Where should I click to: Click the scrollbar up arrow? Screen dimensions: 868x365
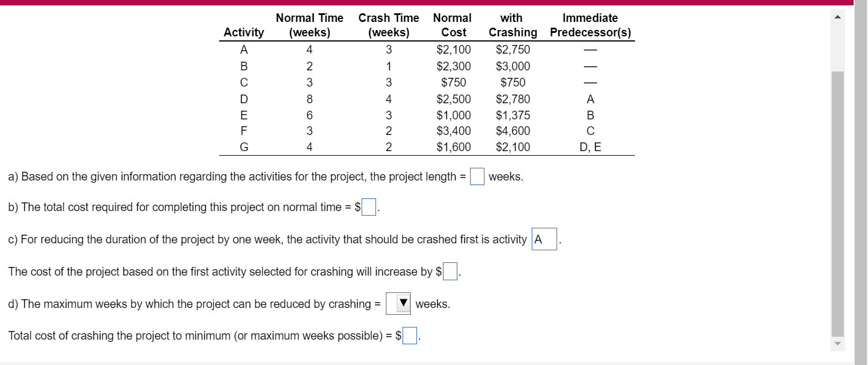pos(837,16)
